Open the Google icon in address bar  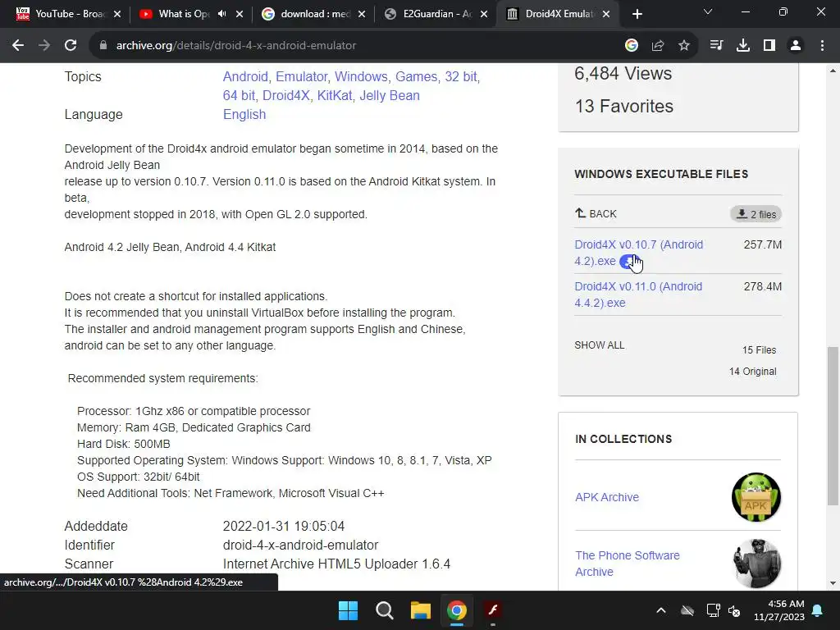632,46
